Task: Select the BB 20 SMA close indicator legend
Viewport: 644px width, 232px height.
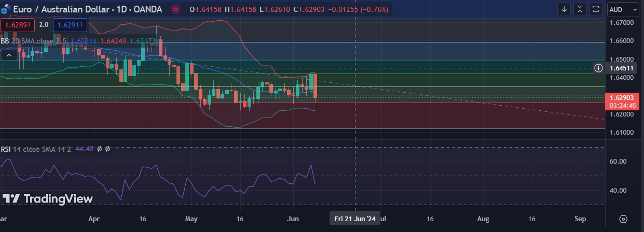Action: click(34, 40)
